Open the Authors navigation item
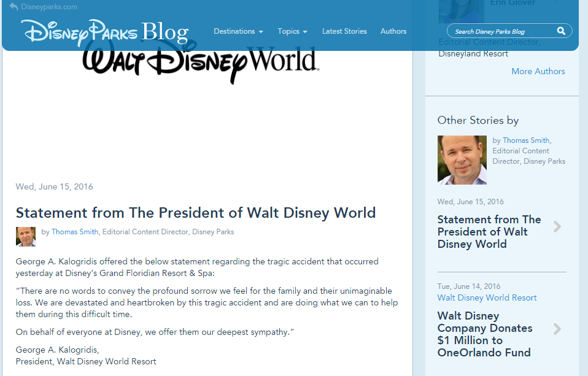 tap(393, 31)
